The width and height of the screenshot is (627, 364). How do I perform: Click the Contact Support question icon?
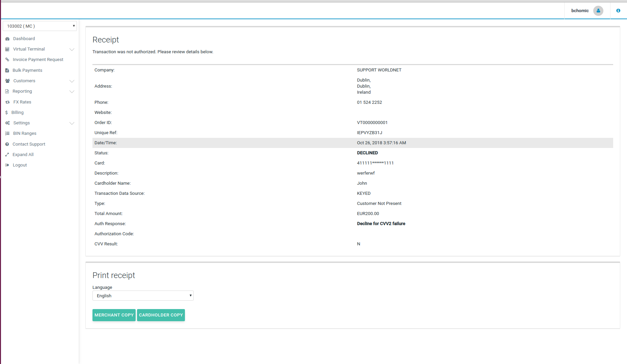pos(7,144)
